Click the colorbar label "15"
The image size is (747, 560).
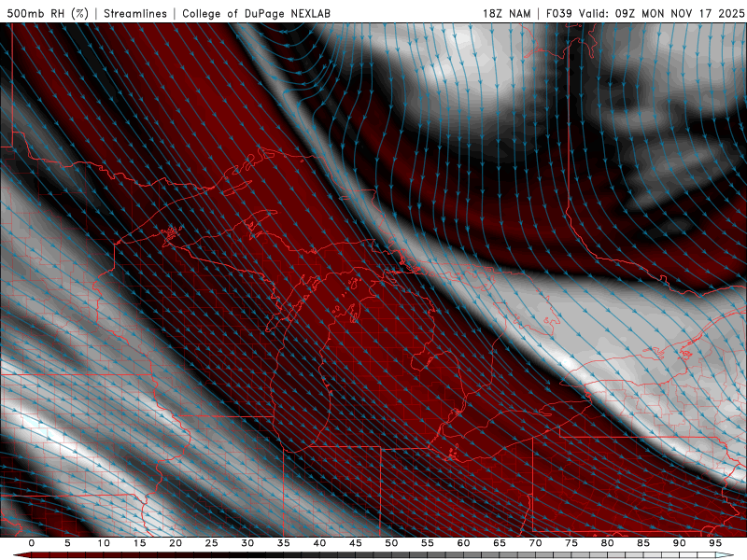(x=139, y=543)
